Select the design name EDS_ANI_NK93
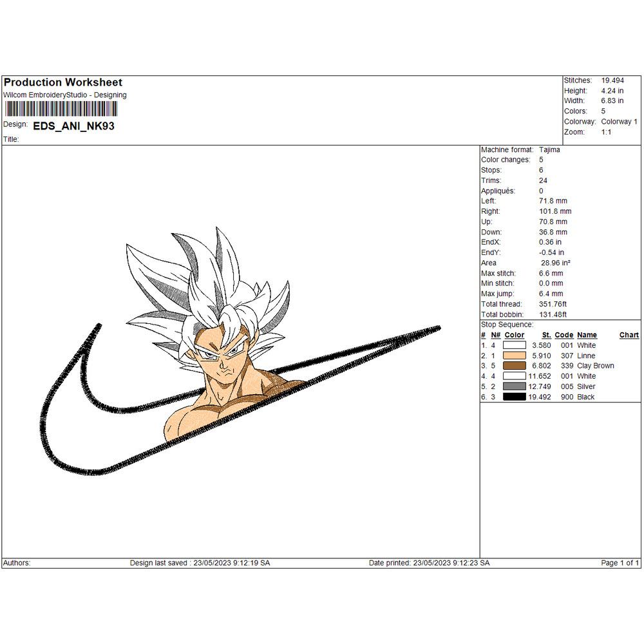This screenshot has width=644, height=644. (74, 126)
